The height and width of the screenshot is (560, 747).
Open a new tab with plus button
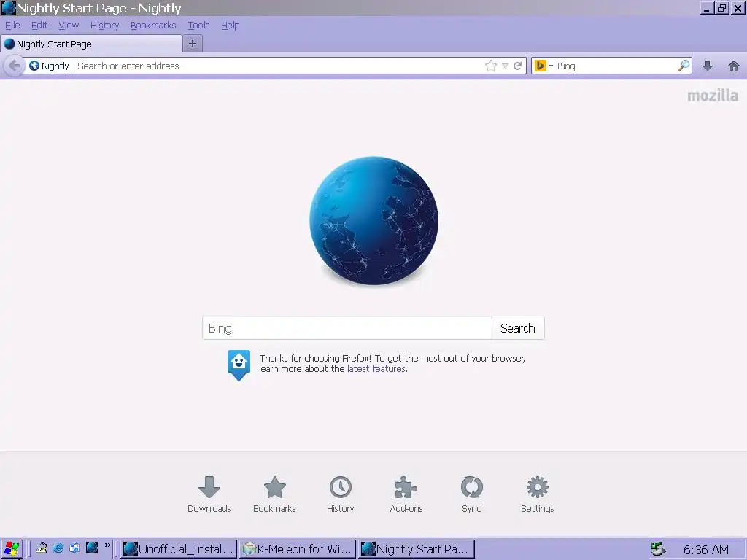193,44
